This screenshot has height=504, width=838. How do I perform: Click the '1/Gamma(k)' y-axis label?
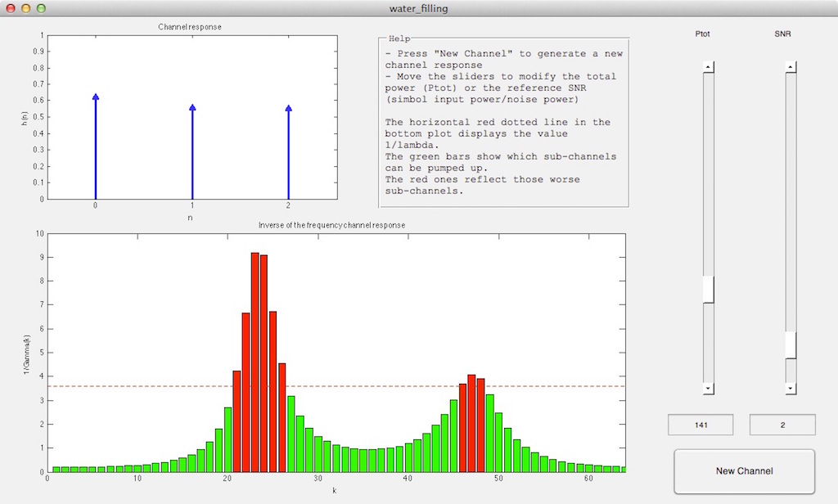click(27, 354)
